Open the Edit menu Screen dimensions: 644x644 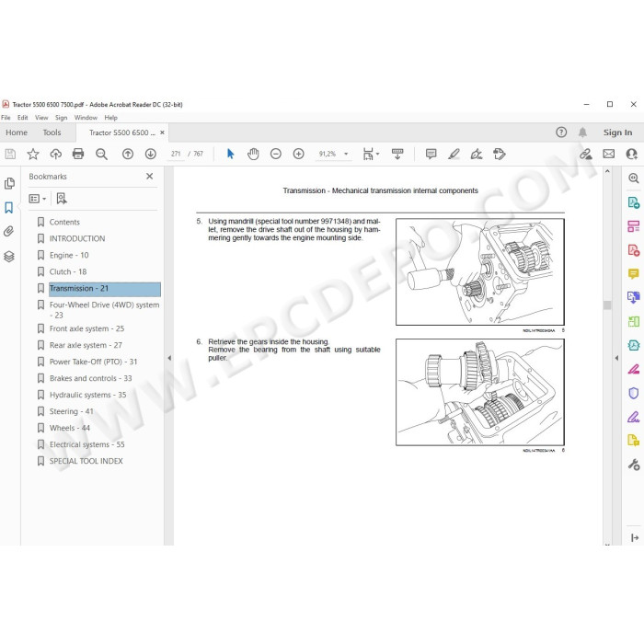[23, 118]
